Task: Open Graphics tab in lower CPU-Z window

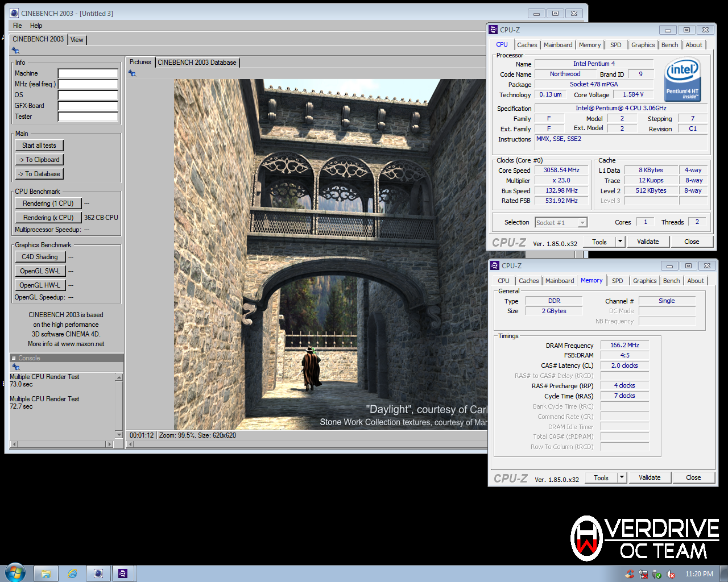Action: (645, 281)
